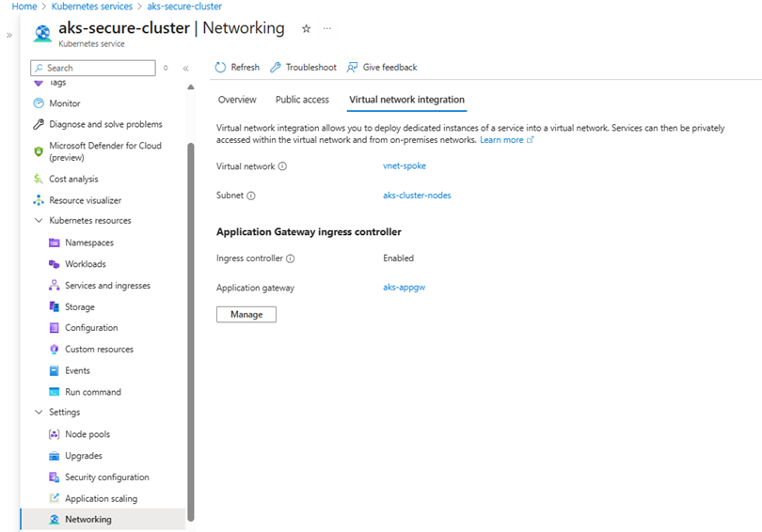Collapse the Settings section
The image size is (762, 532).
(39, 412)
